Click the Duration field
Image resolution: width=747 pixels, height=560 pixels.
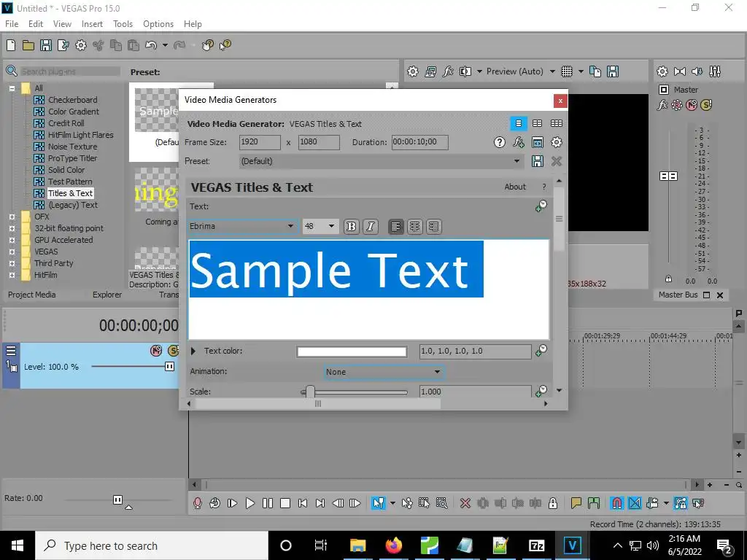click(x=419, y=142)
